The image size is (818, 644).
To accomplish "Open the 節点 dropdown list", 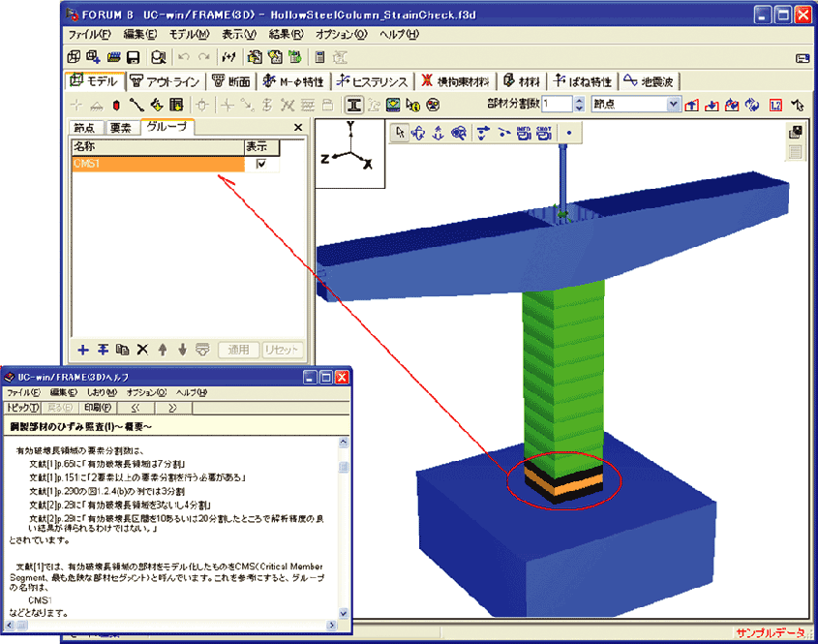I will pyautogui.click(x=673, y=105).
